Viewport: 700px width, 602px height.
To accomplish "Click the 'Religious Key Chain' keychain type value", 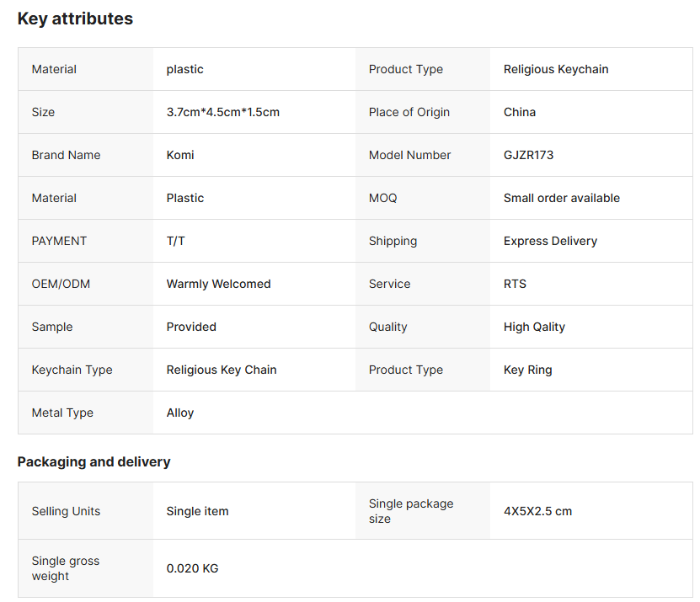I will click(x=222, y=370).
